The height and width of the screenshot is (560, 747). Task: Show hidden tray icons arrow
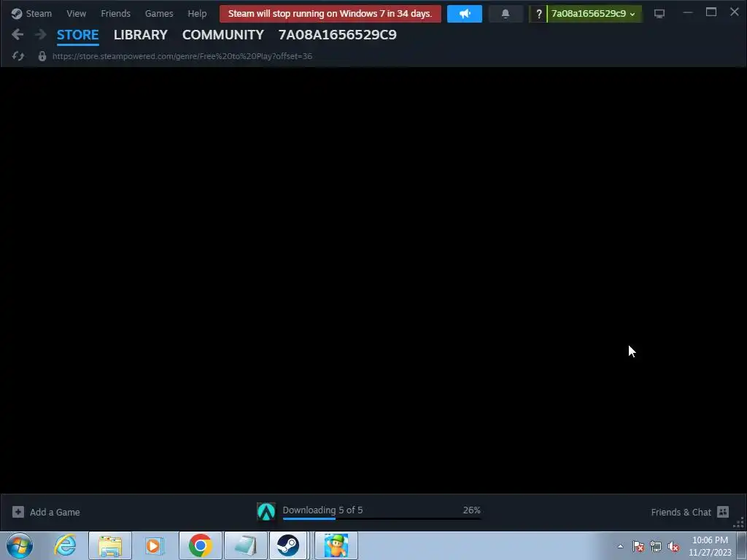point(620,546)
